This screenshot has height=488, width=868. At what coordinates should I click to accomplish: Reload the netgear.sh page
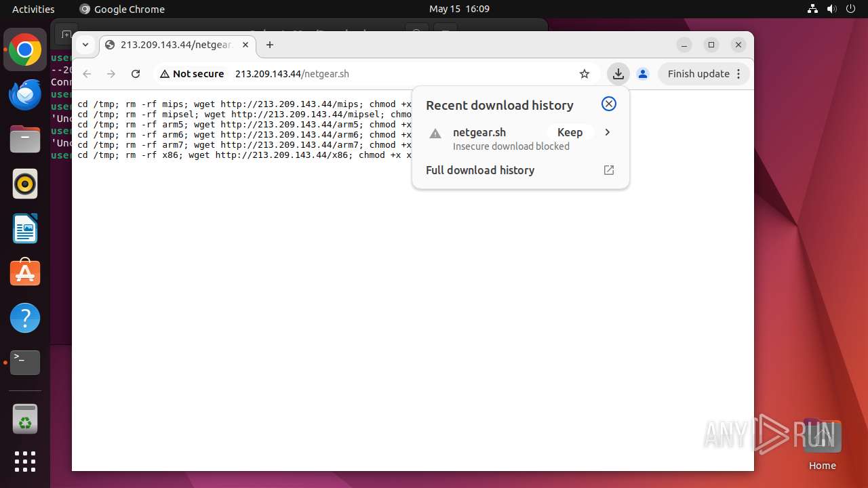(136, 74)
